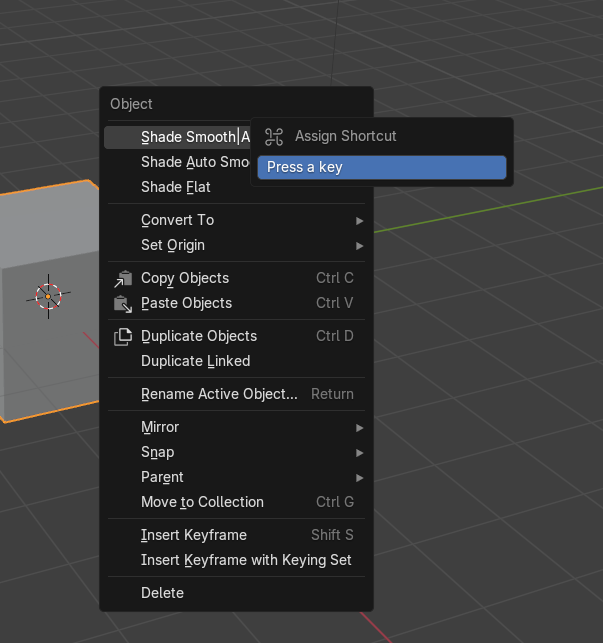
Task: Open the Set Origin submenu
Action: (x=236, y=245)
